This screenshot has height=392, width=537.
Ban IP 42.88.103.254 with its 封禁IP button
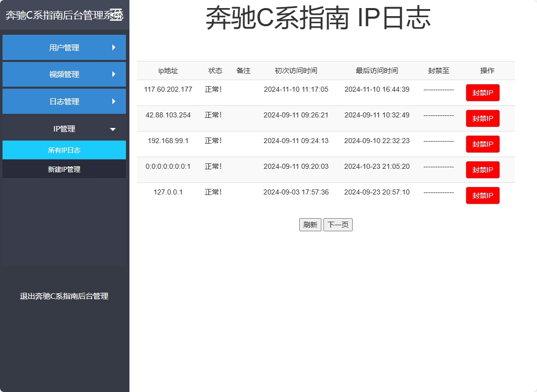pos(482,118)
